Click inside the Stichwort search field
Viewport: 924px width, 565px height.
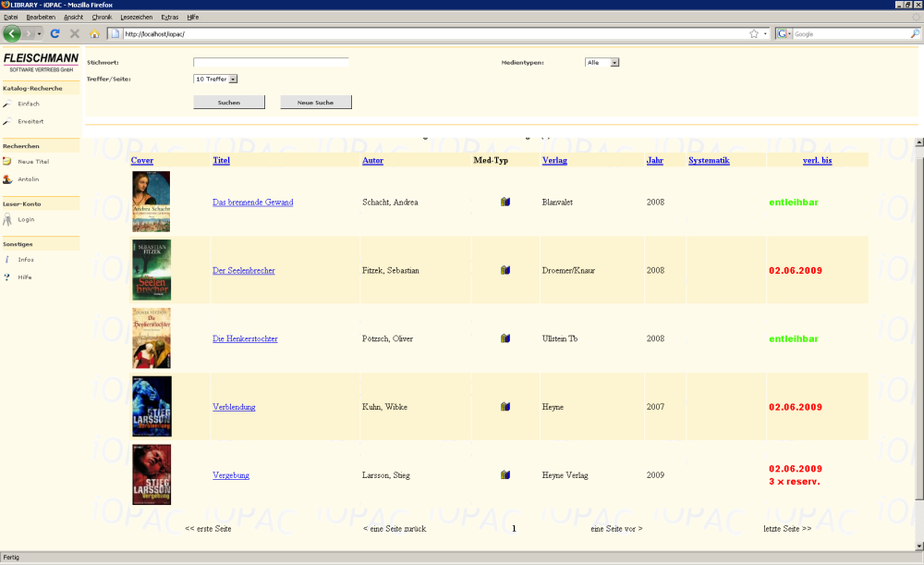[x=271, y=63]
